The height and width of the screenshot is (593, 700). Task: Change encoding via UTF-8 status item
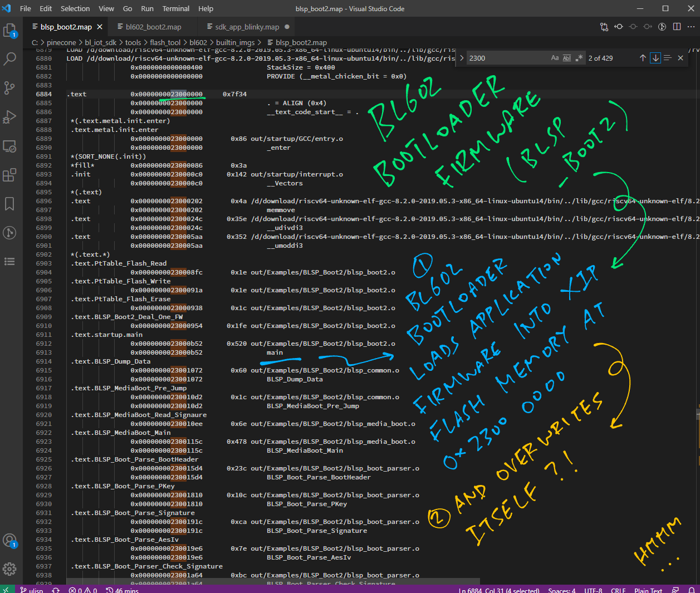click(x=593, y=590)
